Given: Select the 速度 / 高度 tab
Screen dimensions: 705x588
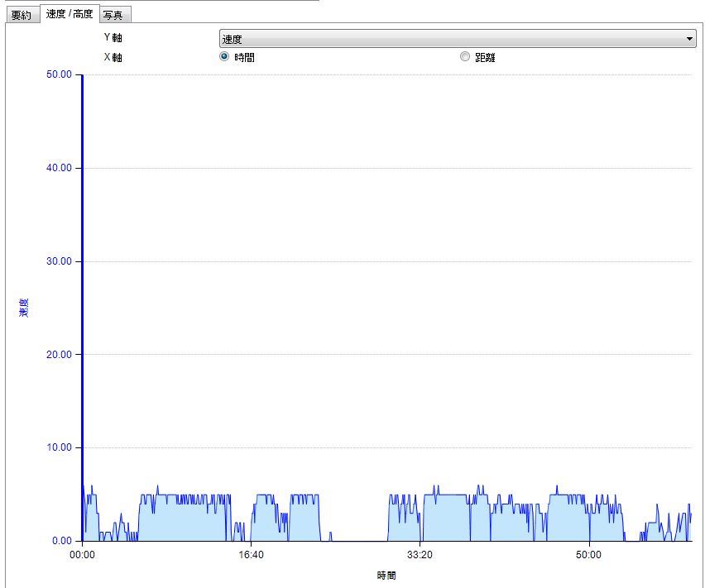Looking at the screenshot, I should pyautogui.click(x=70, y=14).
